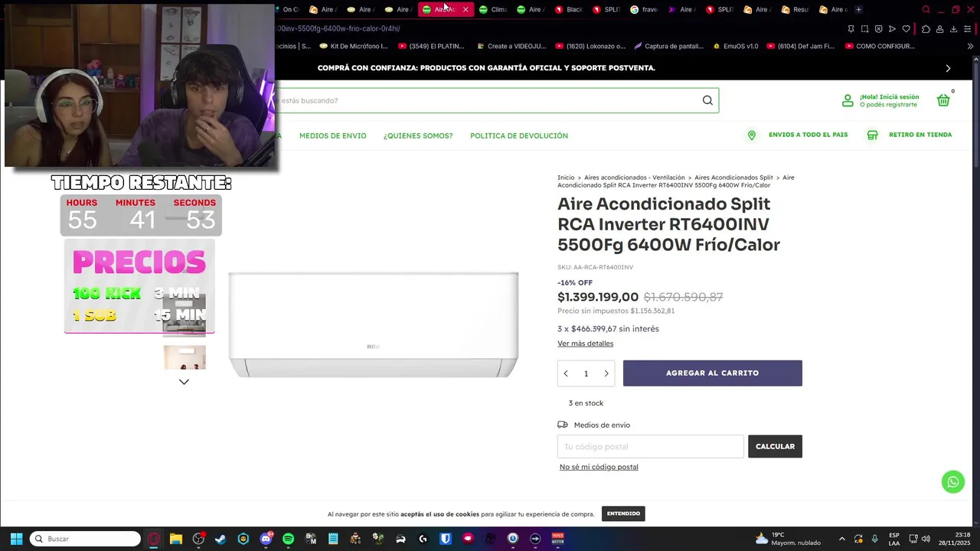
Task: Click RETIRO EN TIENDA link
Action: click(x=920, y=135)
